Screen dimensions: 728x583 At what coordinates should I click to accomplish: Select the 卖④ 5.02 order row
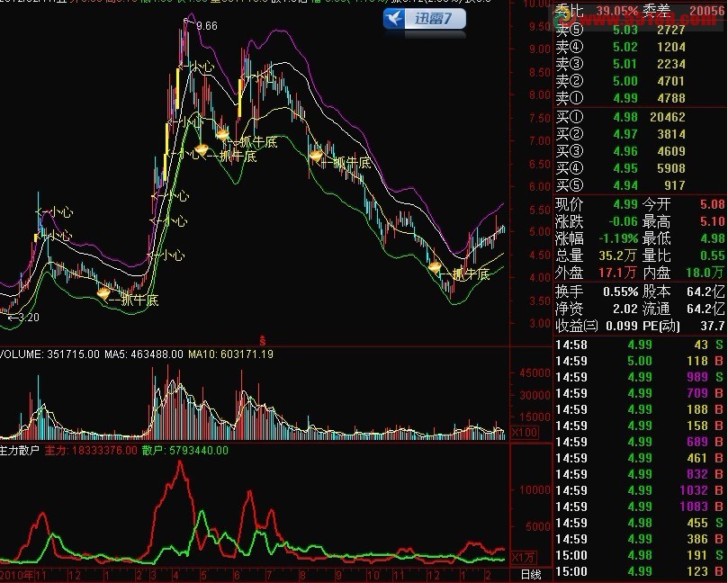(x=640, y=47)
